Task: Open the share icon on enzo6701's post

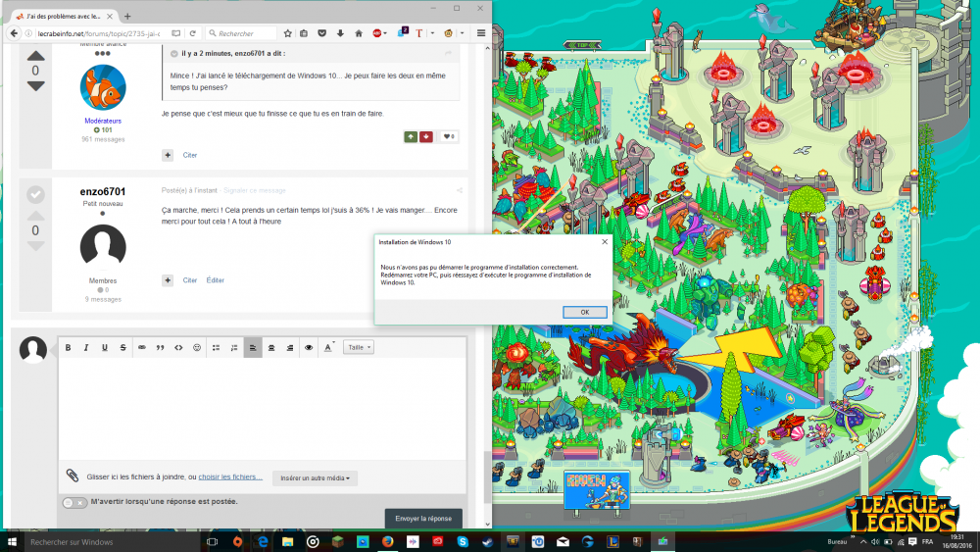Action: pyautogui.click(x=460, y=190)
